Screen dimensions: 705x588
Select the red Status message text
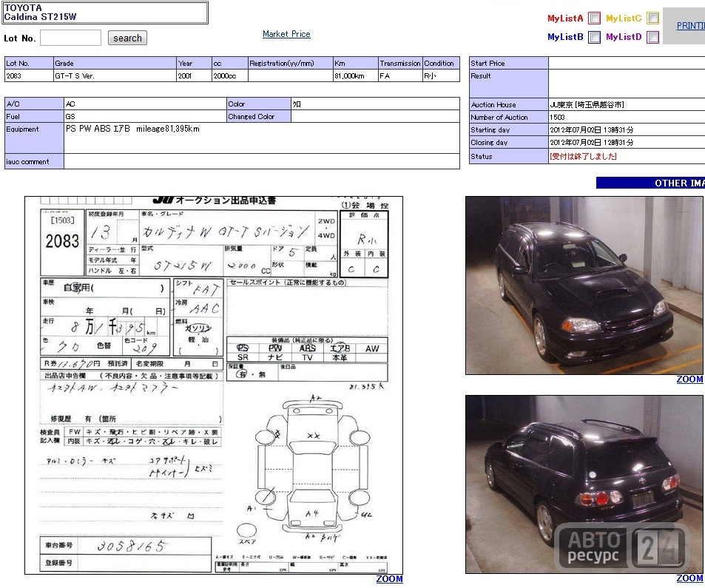(583, 157)
